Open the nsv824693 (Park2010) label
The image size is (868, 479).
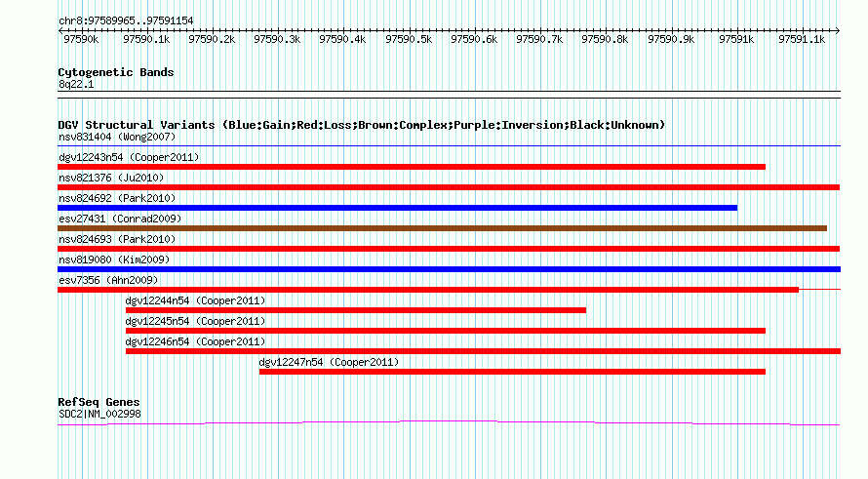click(117, 239)
